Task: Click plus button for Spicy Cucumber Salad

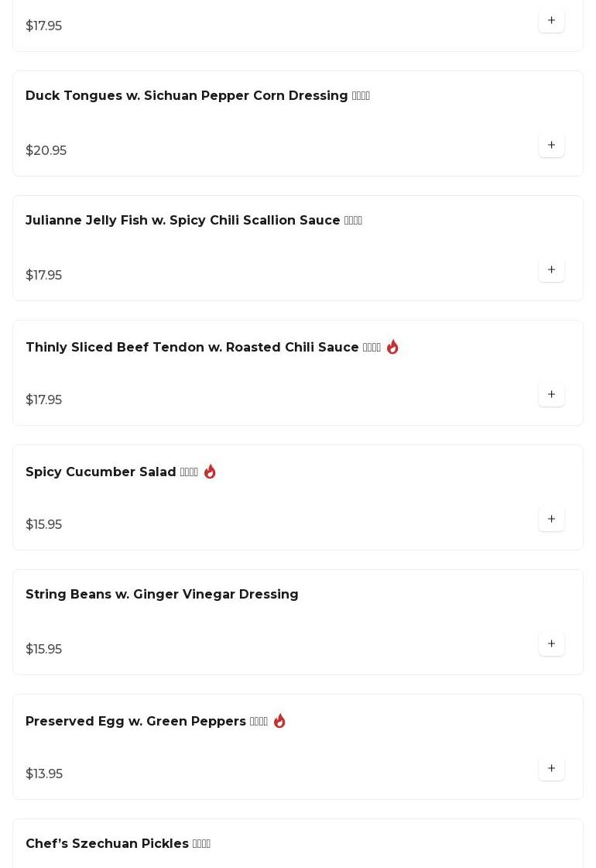Action: (551, 519)
